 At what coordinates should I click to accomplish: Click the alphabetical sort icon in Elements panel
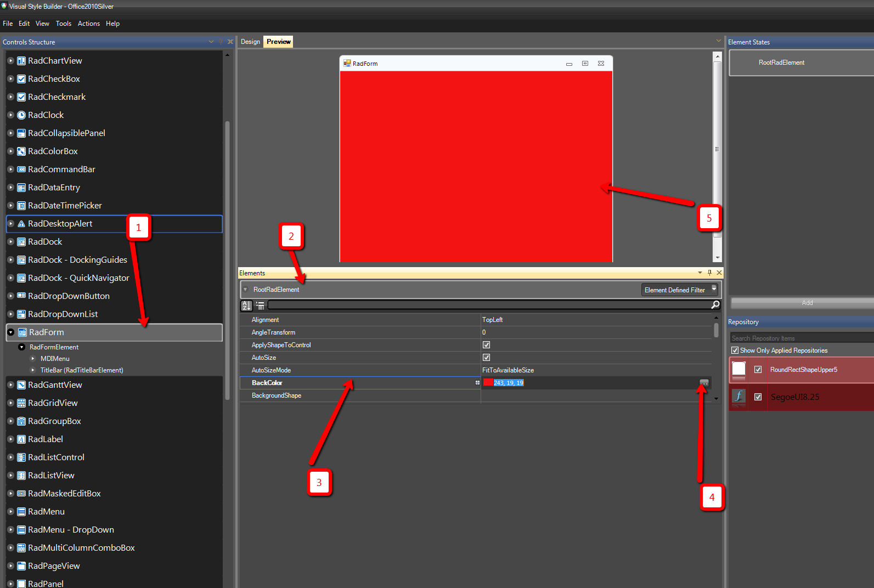pyautogui.click(x=246, y=306)
